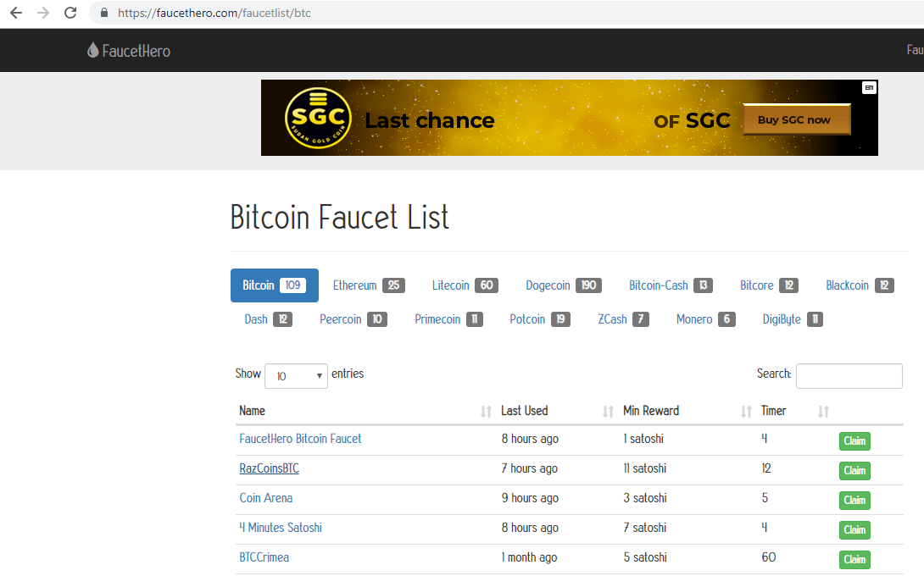Open the Show entries dropdown
Viewport: 924px width, 576px height.
tap(296, 376)
